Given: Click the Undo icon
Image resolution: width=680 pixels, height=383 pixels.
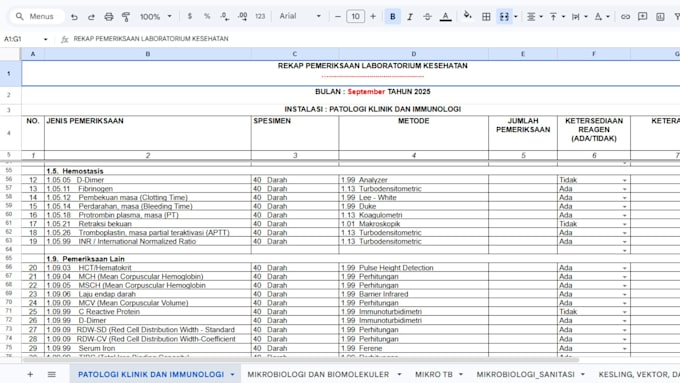Looking at the screenshot, I should tap(74, 16).
